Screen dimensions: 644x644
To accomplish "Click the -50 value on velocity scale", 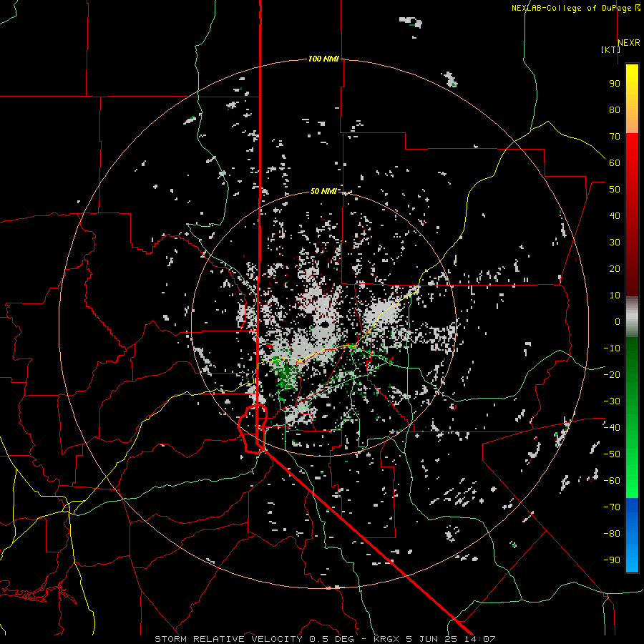I will (612, 454).
